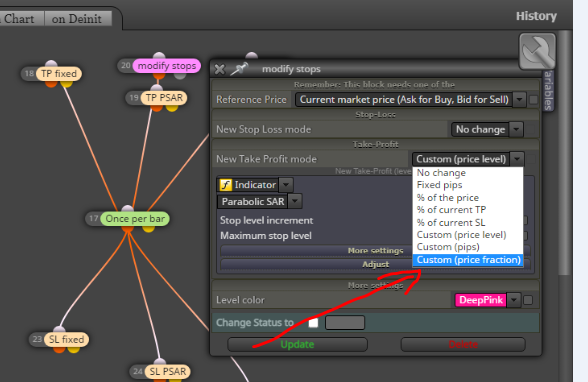Click top connector of Once per bar block

tap(128, 209)
